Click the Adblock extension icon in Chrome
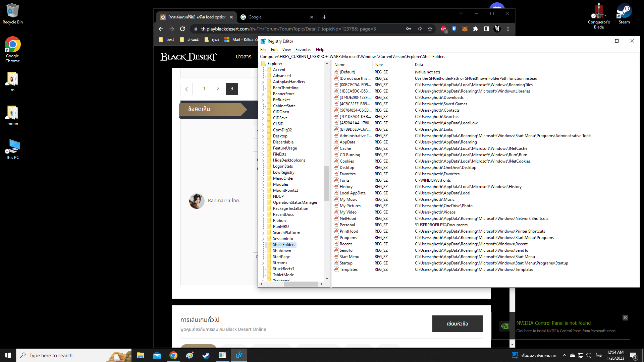The image size is (644, 362). (443, 29)
